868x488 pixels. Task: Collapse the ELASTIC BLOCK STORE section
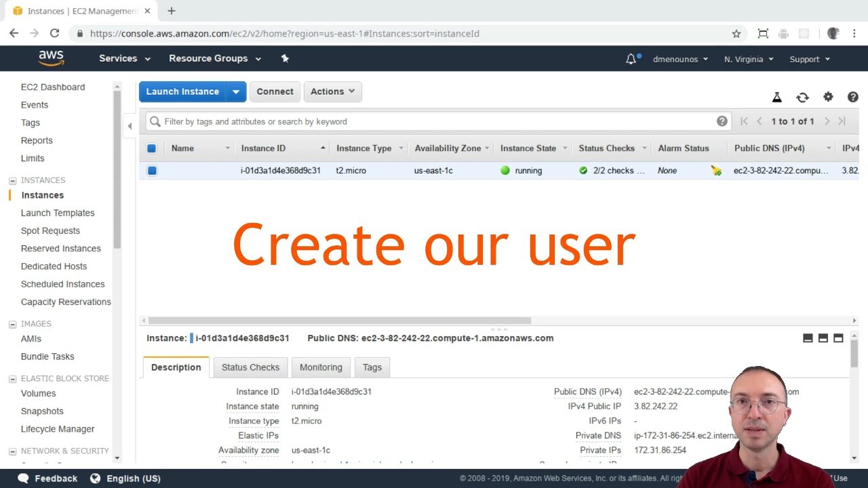pos(12,380)
